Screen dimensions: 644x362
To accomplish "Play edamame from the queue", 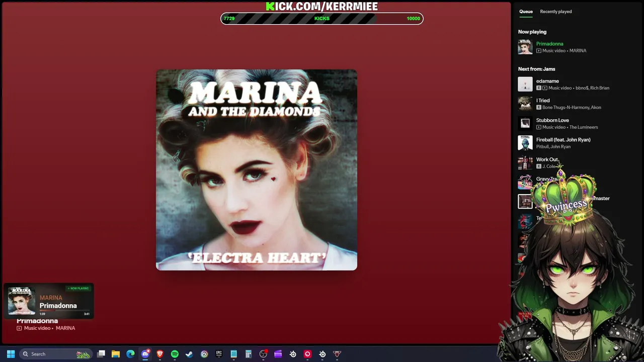I will coord(547,81).
